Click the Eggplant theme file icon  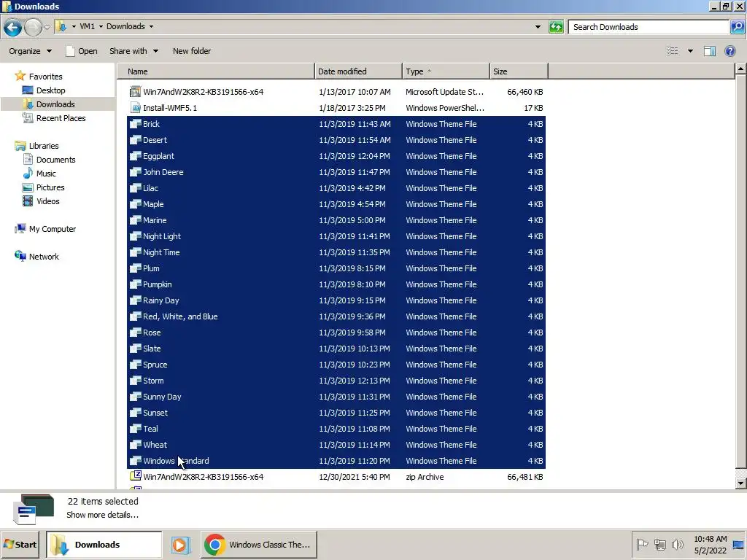point(136,156)
